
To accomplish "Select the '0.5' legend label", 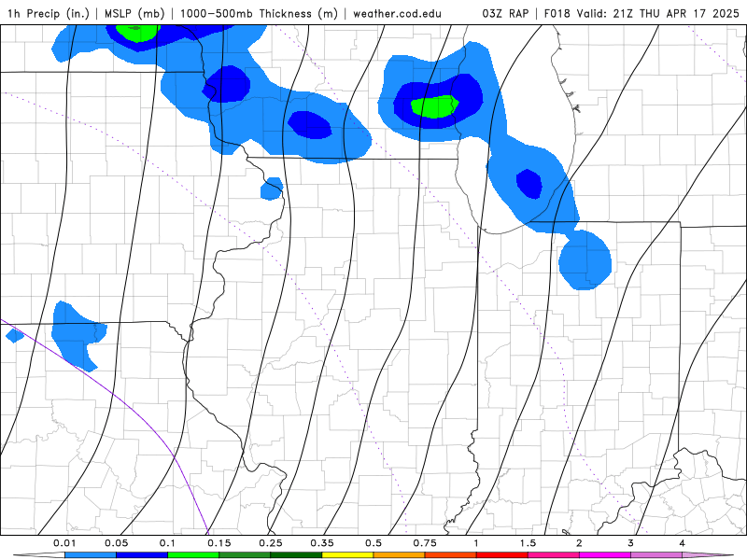I will point(373,543).
